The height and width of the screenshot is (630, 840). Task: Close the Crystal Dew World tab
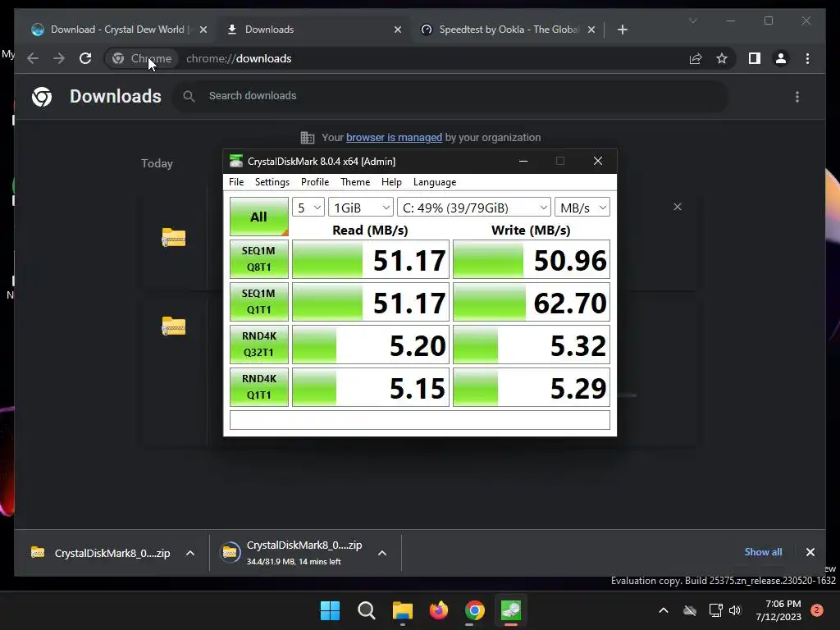coord(203,30)
